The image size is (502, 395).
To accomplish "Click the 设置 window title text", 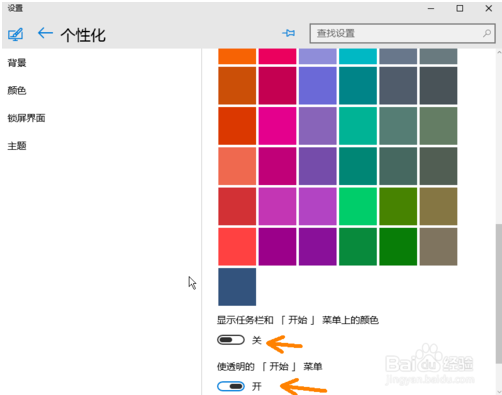I will click(x=15, y=8).
